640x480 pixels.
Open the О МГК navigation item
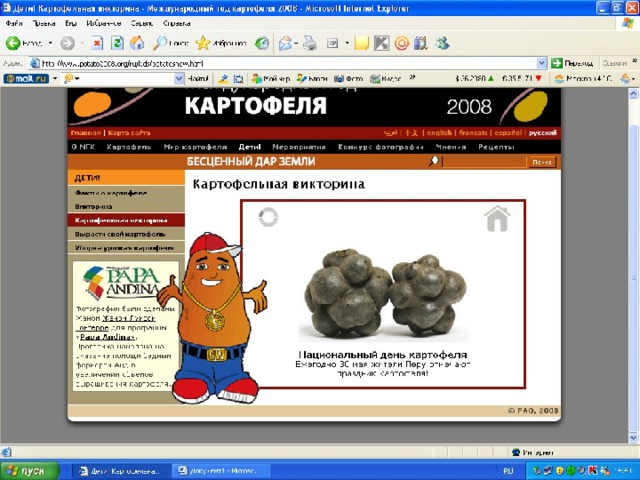83,147
